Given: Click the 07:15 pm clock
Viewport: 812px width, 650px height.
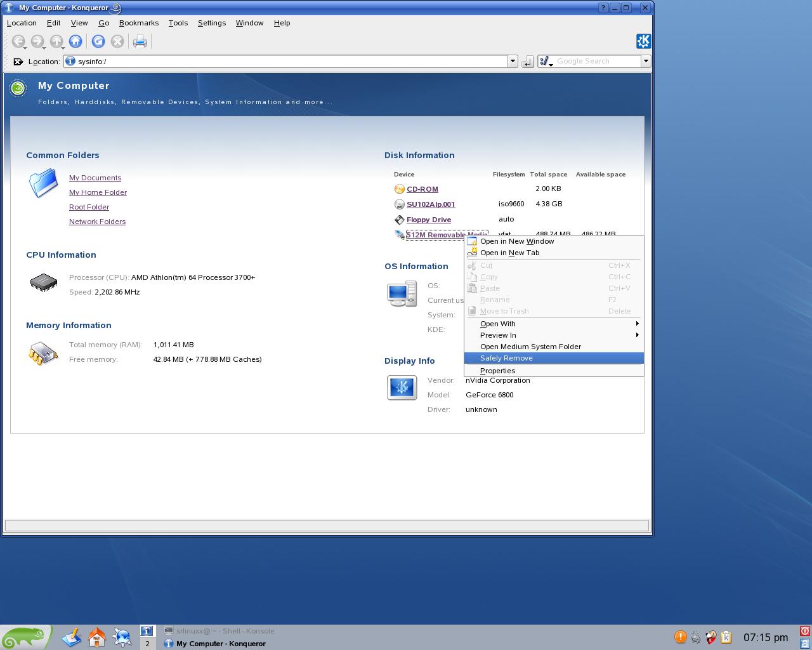Looking at the screenshot, I should click(x=766, y=637).
